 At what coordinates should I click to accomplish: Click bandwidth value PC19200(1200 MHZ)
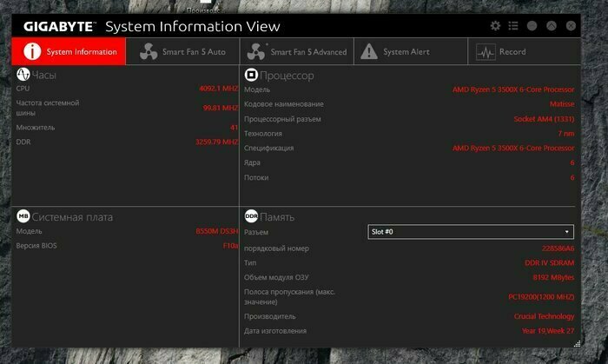tap(541, 296)
